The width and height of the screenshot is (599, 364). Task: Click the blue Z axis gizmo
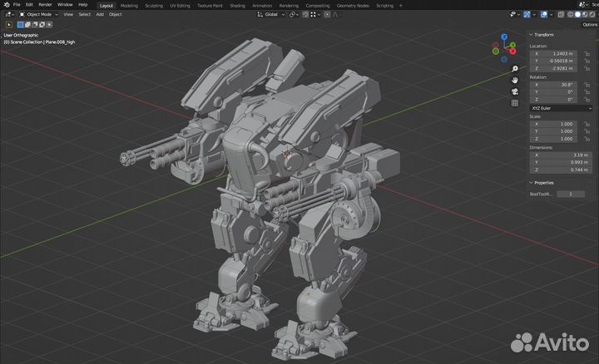504,37
